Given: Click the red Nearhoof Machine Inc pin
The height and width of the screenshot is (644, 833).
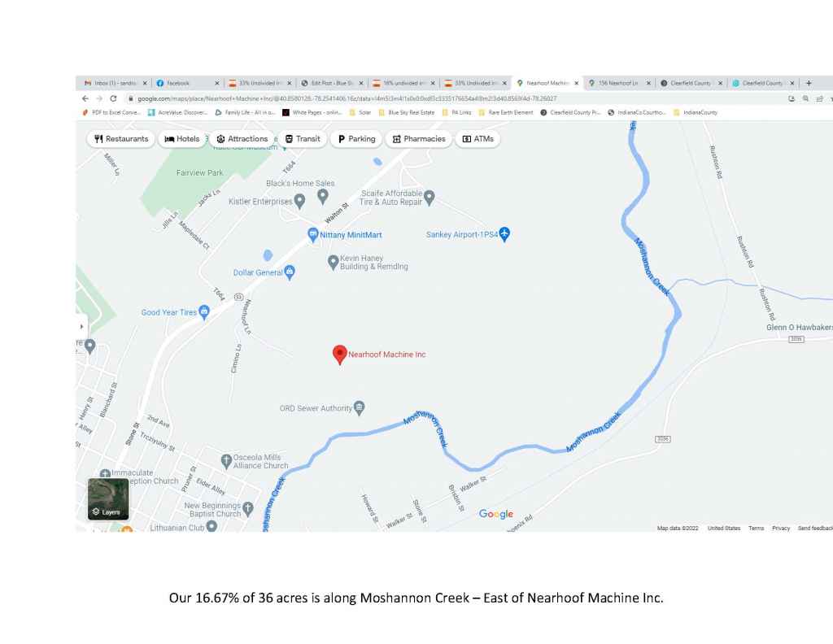Looking at the screenshot, I should (x=340, y=354).
